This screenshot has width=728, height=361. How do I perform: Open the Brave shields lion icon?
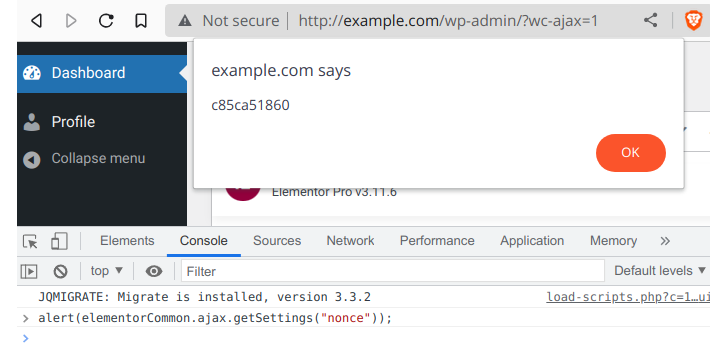[x=694, y=21]
